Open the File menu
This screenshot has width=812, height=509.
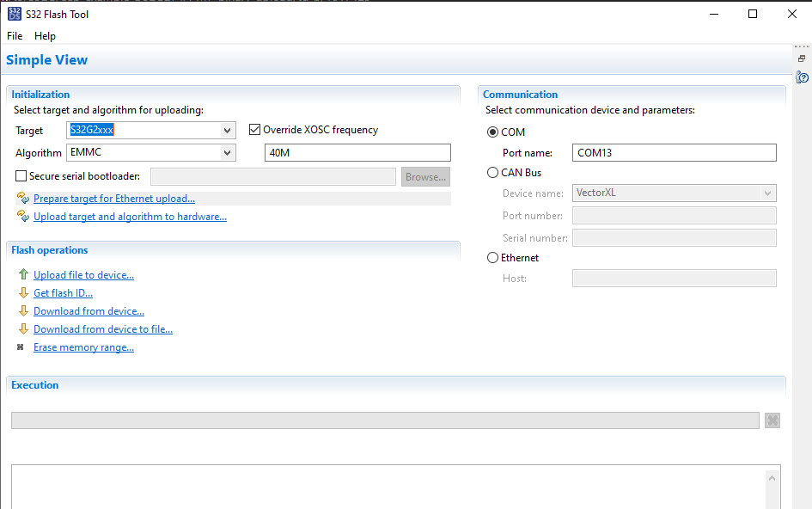coord(14,36)
